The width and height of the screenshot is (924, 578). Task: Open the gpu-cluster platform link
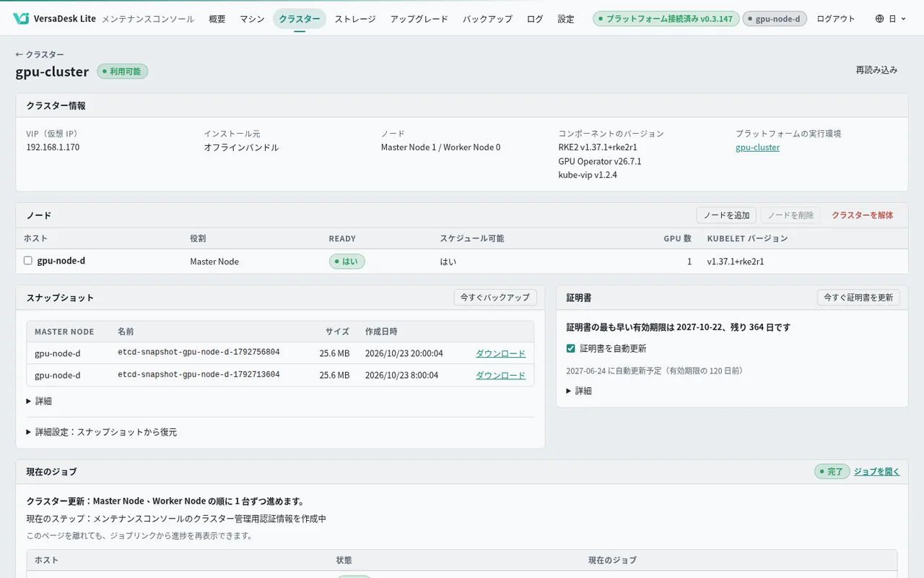pyautogui.click(x=757, y=147)
